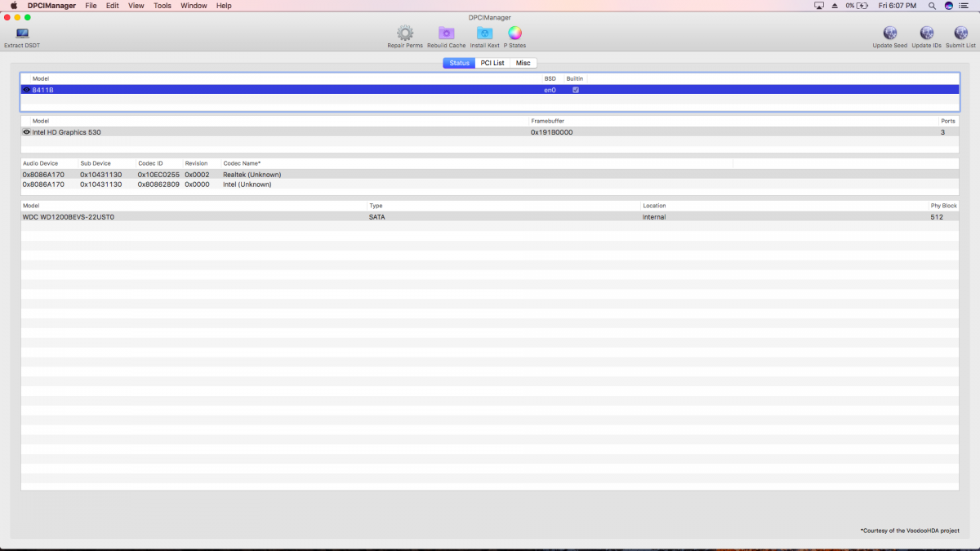
Task: Open Spotlight search in the menu bar
Action: pyautogui.click(x=932, y=6)
